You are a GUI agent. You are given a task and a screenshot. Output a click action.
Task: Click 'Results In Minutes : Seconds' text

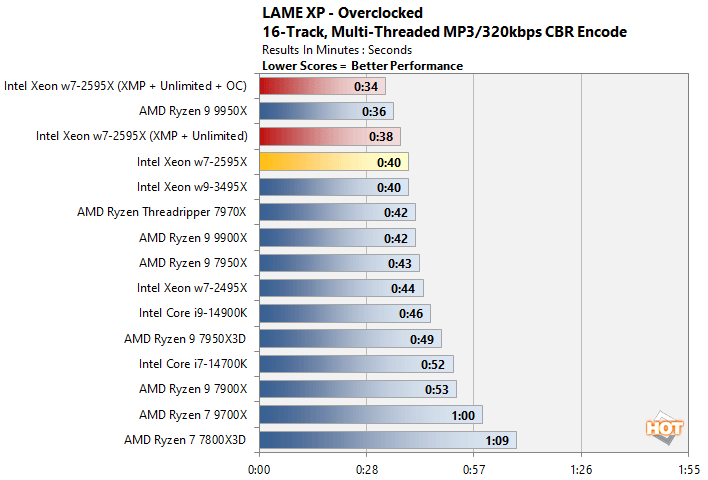coord(337,50)
